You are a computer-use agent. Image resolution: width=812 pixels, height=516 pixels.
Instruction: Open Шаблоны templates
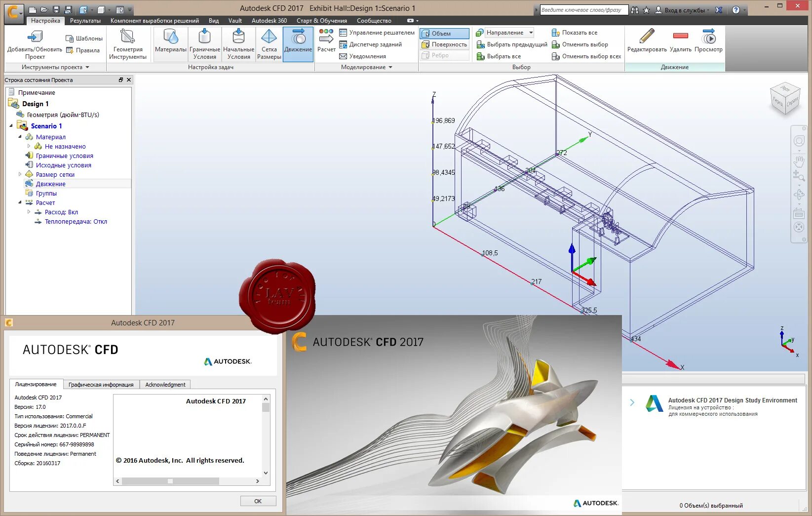tap(84, 39)
